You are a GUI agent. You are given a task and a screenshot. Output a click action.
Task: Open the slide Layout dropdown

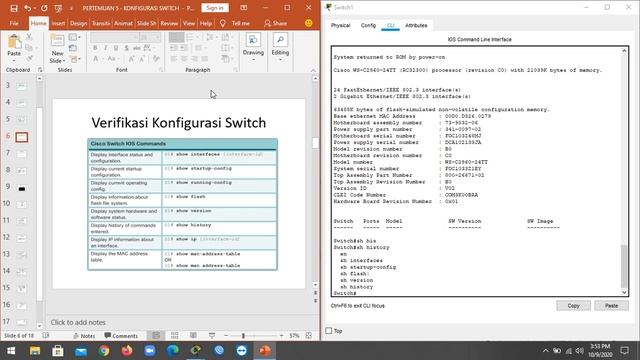[x=74, y=37]
